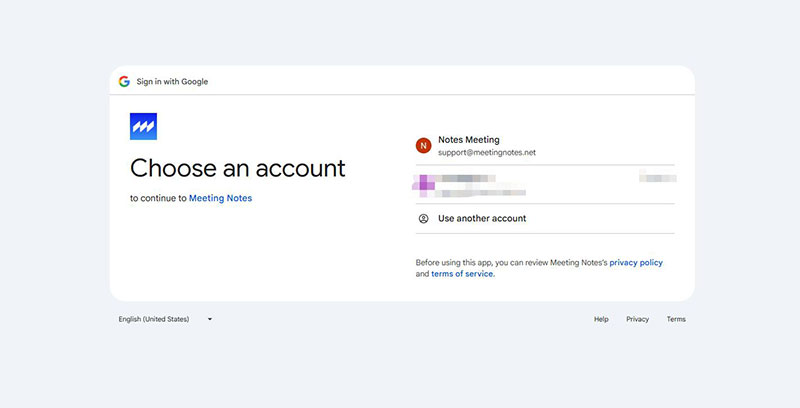Image resolution: width=800 pixels, height=408 pixels.
Task: Select the Notes Meeting account name
Action: click(468, 140)
